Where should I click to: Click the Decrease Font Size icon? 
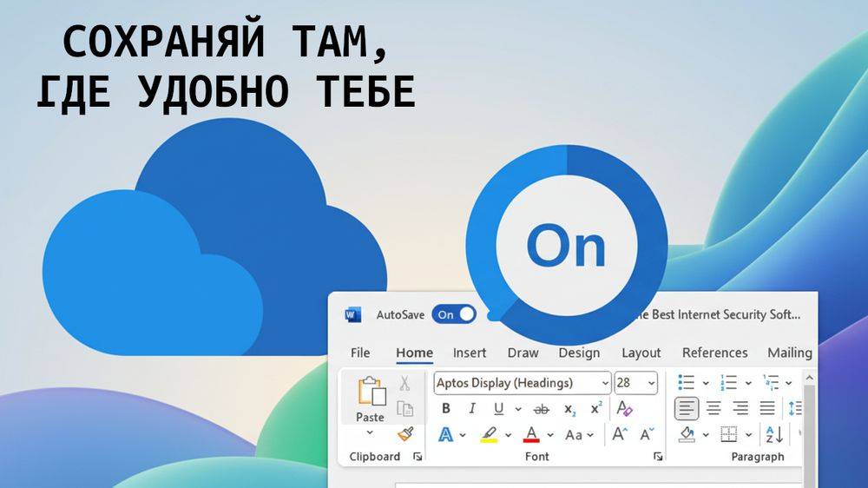point(648,434)
